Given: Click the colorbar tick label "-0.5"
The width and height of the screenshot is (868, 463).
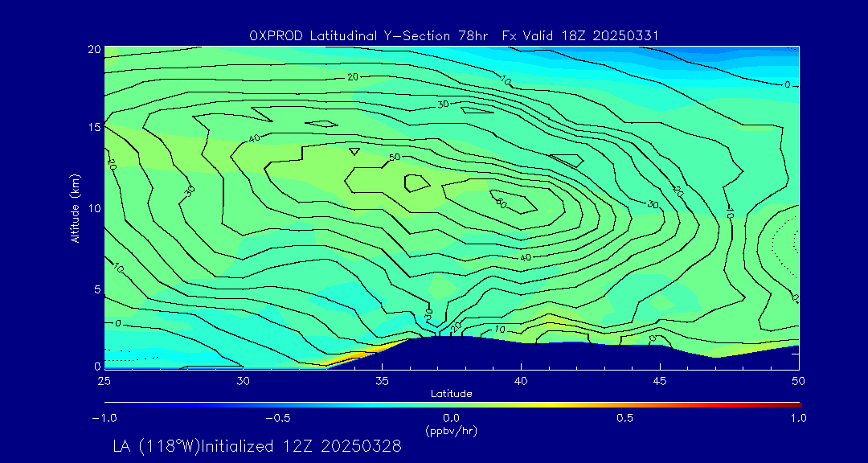Looking at the screenshot, I should tap(278, 418).
